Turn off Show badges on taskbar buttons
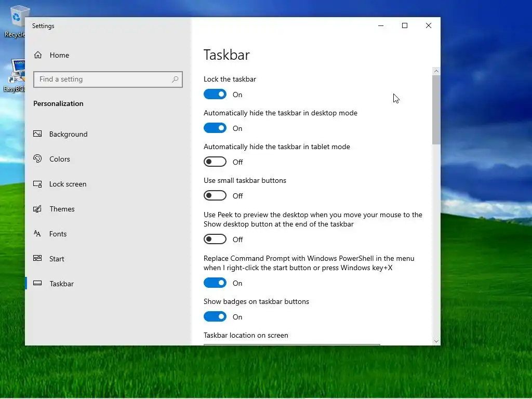532x399 pixels. coord(215,316)
